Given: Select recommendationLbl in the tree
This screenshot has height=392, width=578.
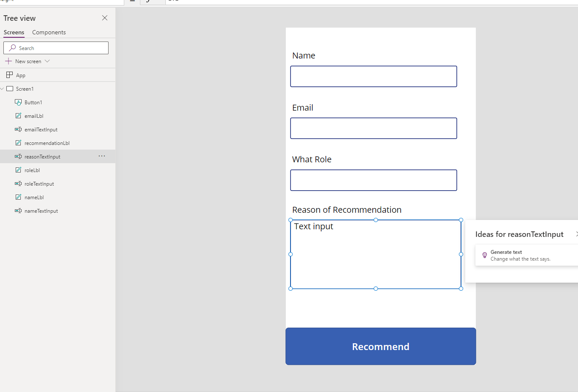Looking at the screenshot, I should [47, 143].
